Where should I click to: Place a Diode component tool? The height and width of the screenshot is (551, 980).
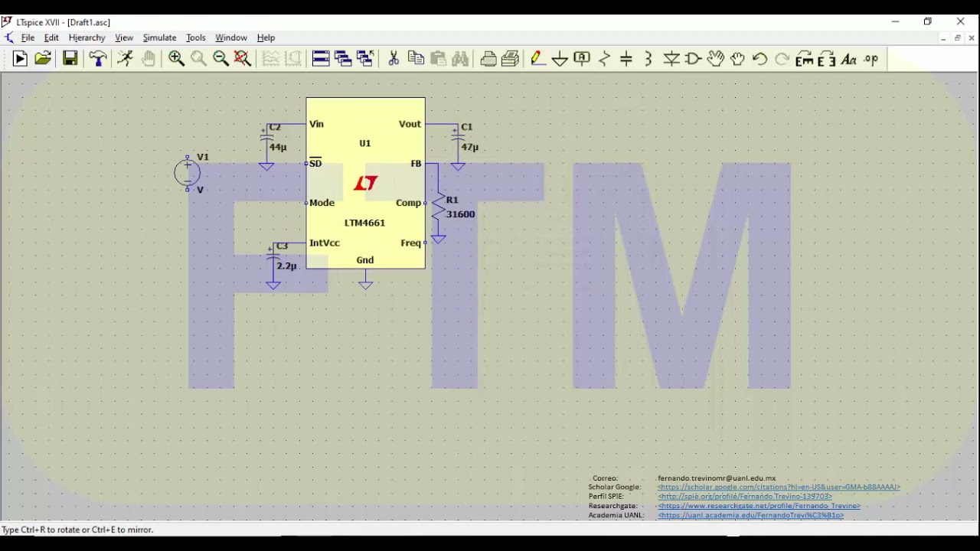coord(671,59)
